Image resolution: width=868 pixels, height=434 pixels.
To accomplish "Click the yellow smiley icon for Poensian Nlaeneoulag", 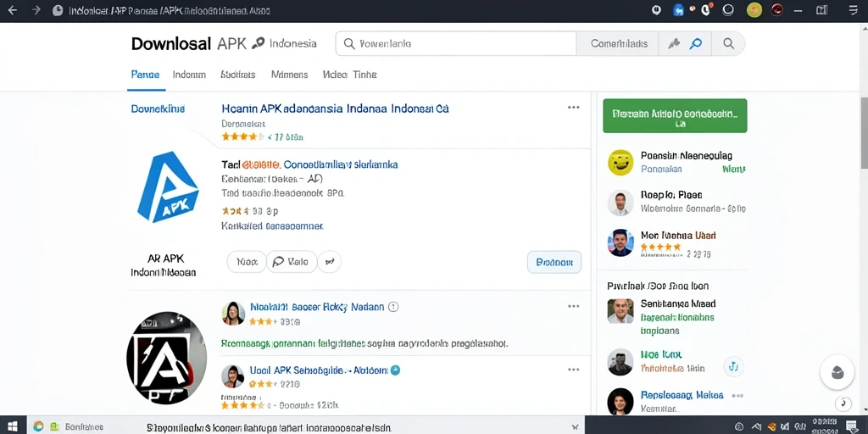I will [620, 163].
